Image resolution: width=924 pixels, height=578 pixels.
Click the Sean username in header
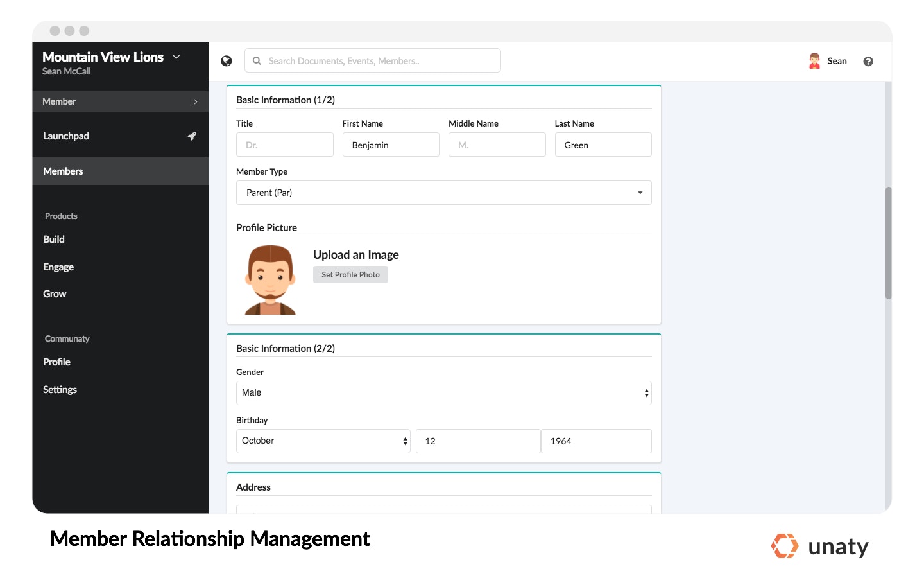coord(837,61)
